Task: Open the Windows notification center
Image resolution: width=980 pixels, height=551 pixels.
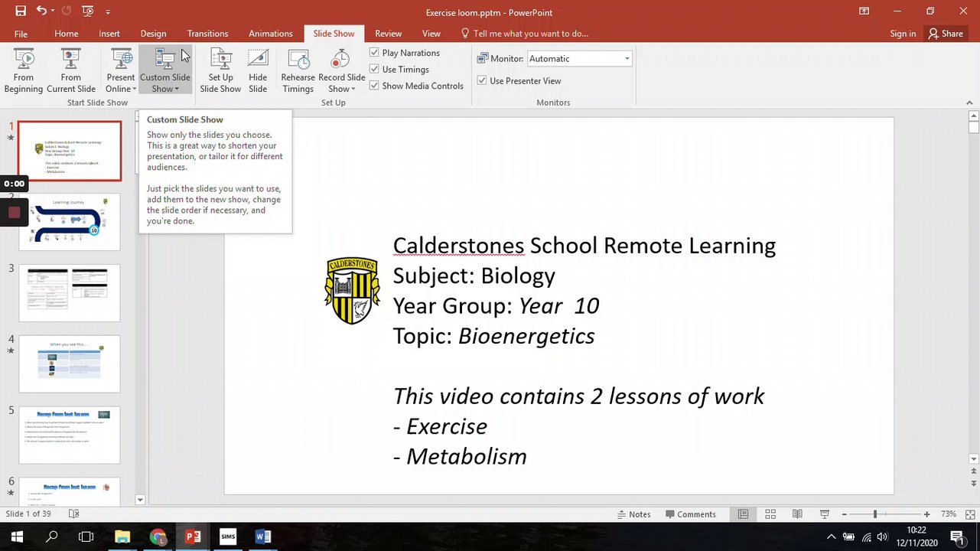Action: click(956, 536)
